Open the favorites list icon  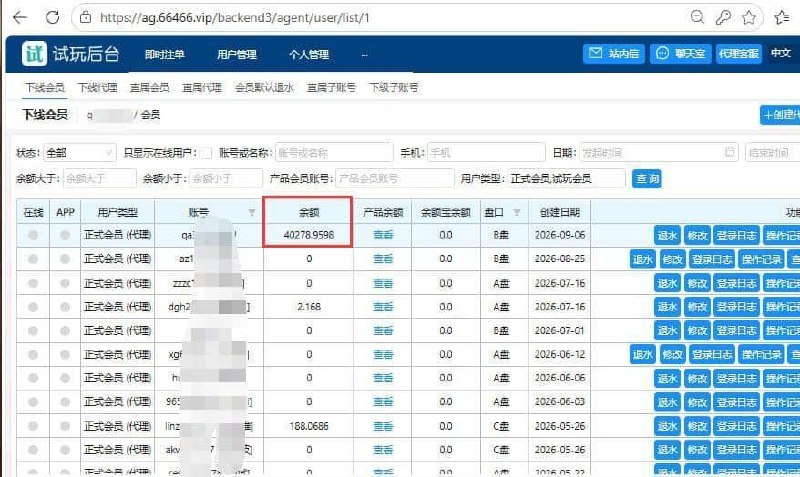[781, 17]
